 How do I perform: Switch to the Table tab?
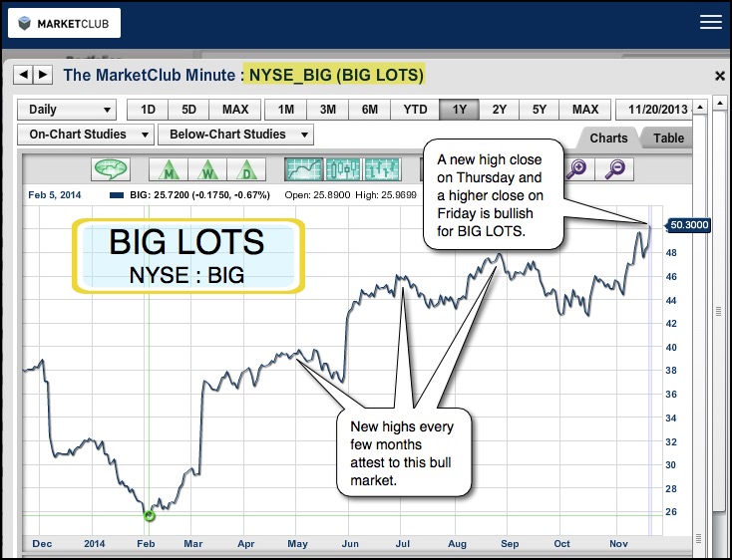(x=668, y=139)
